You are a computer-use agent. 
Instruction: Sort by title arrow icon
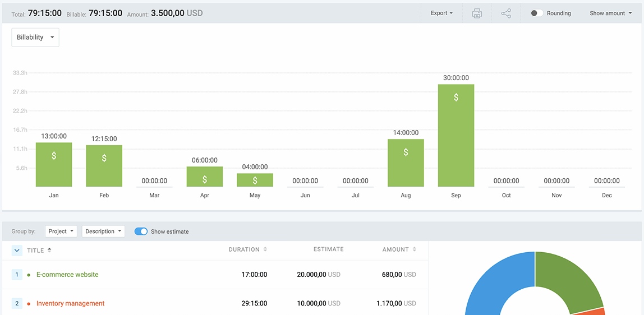click(x=49, y=250)
